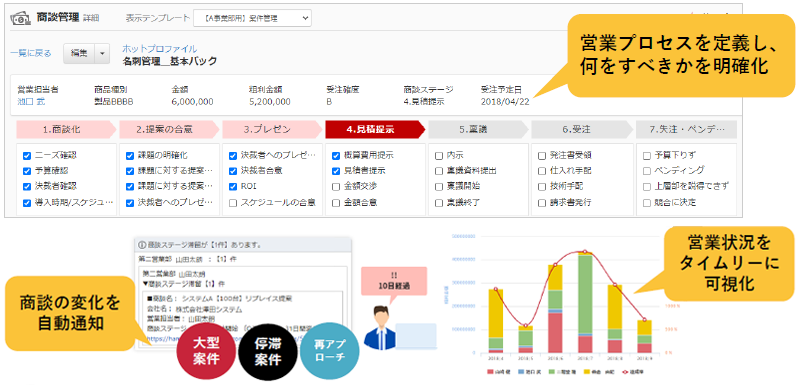Screen dimensions: 798x385
Task: Check 金額交渉 checkbox
Action: pyautogui.click(x=336, y=186)
